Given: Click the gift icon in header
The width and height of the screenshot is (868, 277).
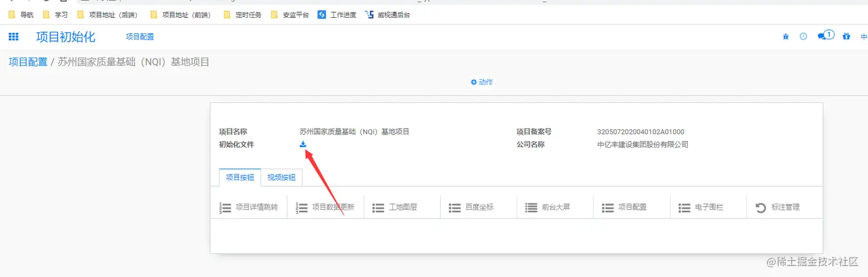Looking at the screenshot, I should [846, 36].
